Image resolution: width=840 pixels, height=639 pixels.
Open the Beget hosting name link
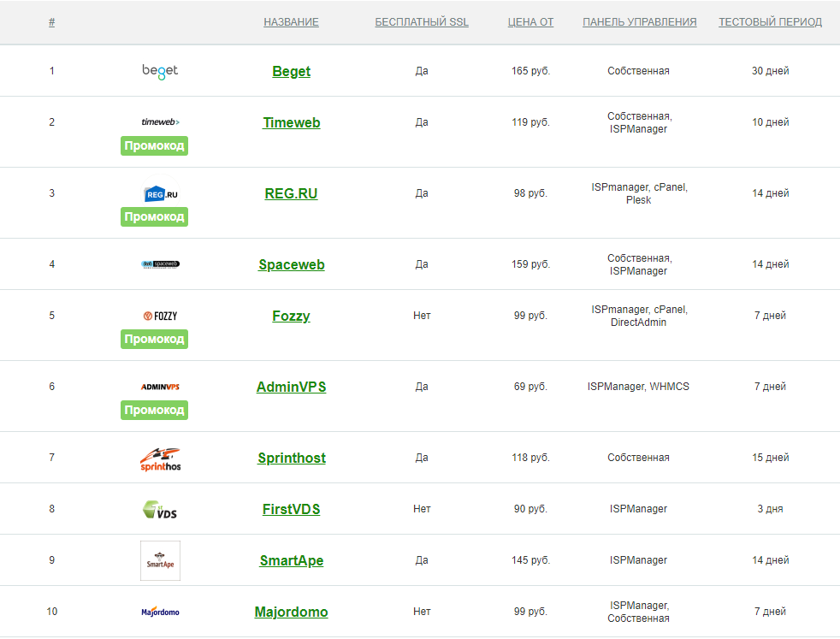pos(292,72)
